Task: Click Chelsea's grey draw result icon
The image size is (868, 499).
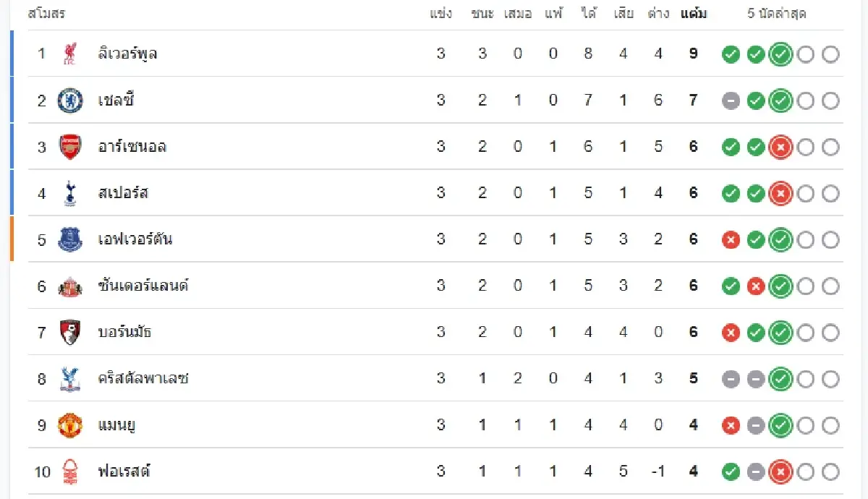Action: tap(731, 101)
